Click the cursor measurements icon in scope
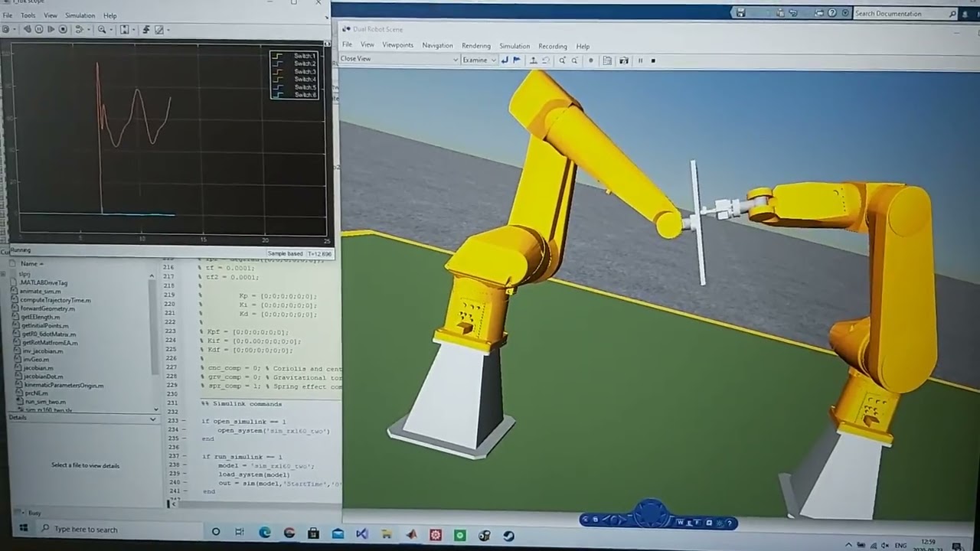The width and height of the screenshot is (980, 551). [x=159, y=29]
